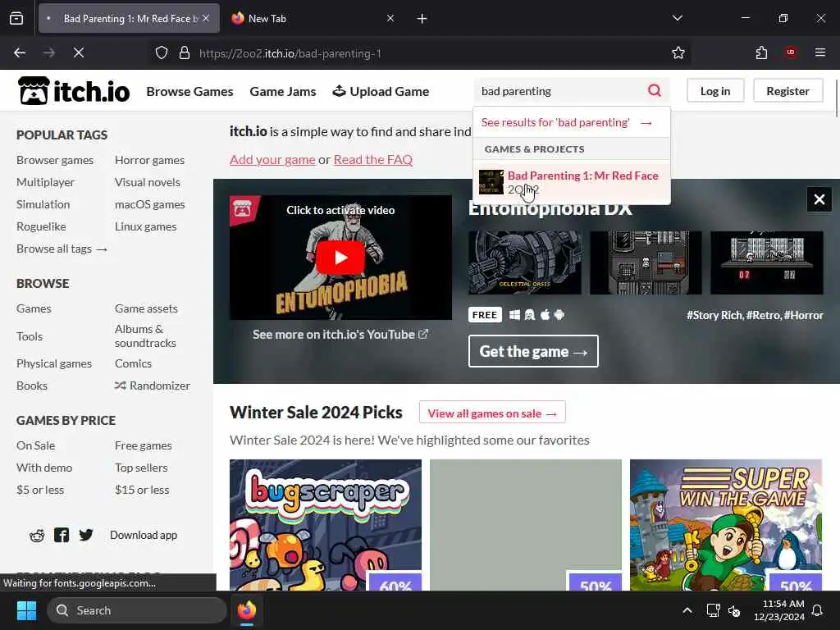This screenshot has height=630, width=840.
Task: Dismiss the featured game banner
Action: (819, 199)
